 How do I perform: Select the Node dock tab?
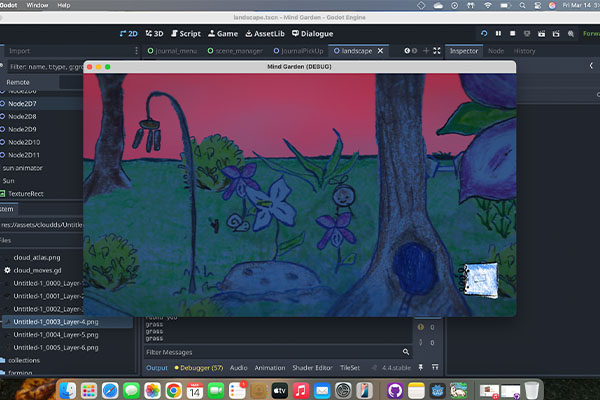496,51
